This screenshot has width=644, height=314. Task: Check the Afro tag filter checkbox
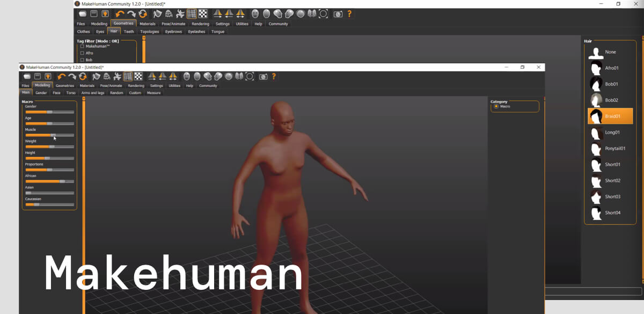click(82, 53)
